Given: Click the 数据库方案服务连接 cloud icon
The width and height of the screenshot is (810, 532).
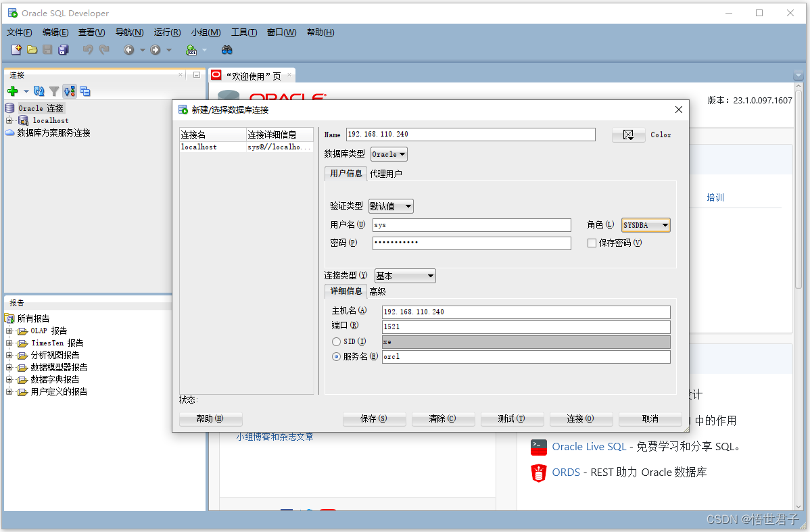Looking at the screenshot, I should point(10,132).
